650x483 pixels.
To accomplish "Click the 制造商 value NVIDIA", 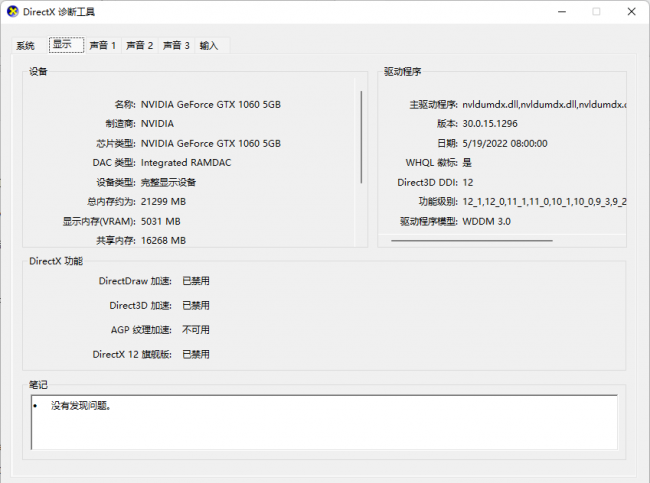I will [x=157, y=124].
